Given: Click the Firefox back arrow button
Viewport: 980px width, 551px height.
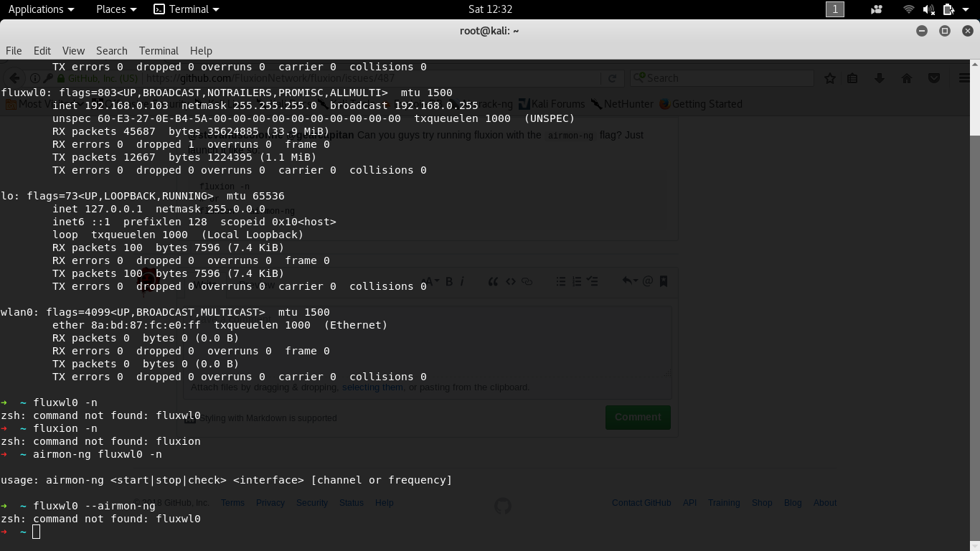Looking at the screenshot, I should pyautogui.click(x=15, y=78).
